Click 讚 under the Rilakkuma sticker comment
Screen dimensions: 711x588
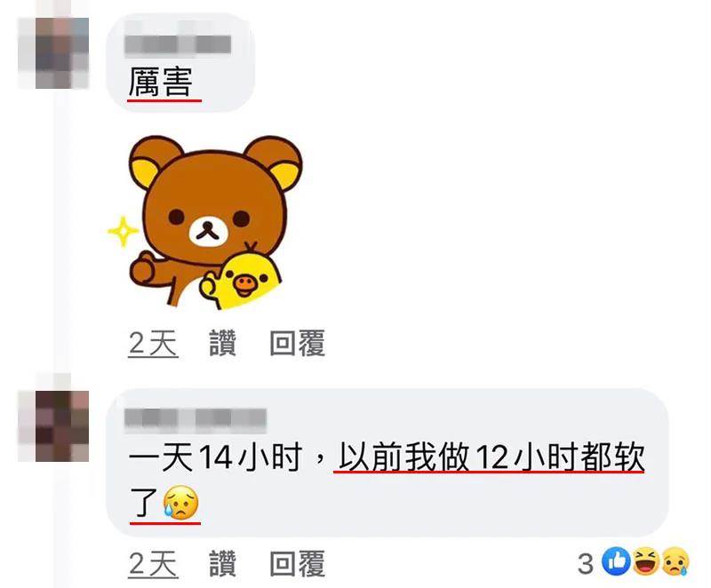pyautogui.click(x=223, y=343)
